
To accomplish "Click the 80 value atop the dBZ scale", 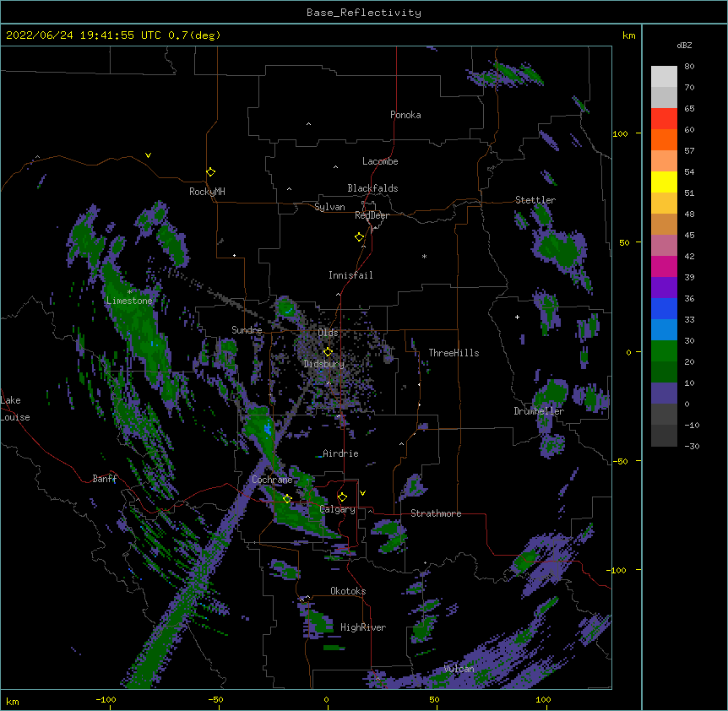I will pos(689,67).
